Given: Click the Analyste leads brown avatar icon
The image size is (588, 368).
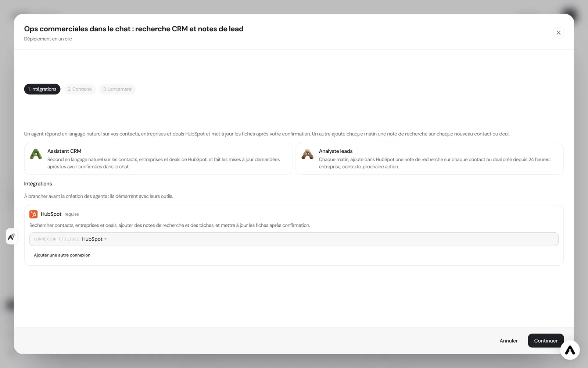Looking at the screenshot, I should coord(308,154).
